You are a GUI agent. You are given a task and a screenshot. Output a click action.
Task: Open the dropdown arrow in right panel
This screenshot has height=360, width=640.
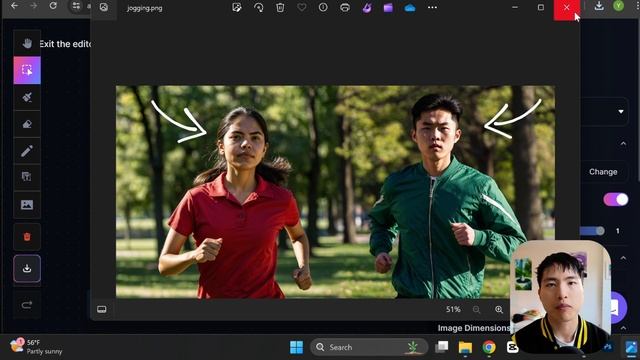click(x=621, y=111)
